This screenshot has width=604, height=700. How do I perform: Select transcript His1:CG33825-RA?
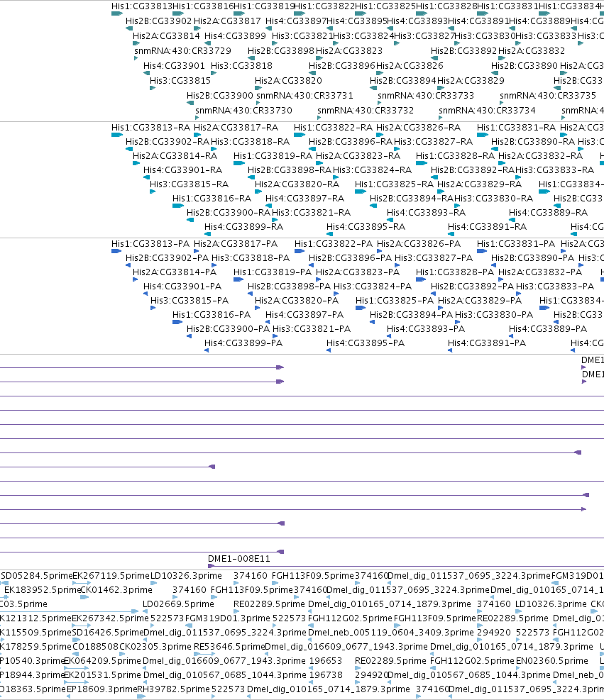(394, 184)
